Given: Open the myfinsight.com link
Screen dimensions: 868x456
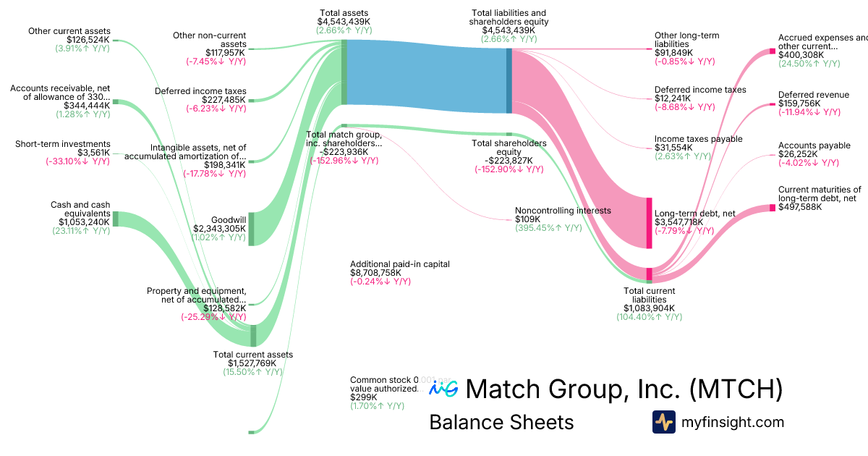Looking at the screenshot, I should pyautogui.click(x=733, y=422).
